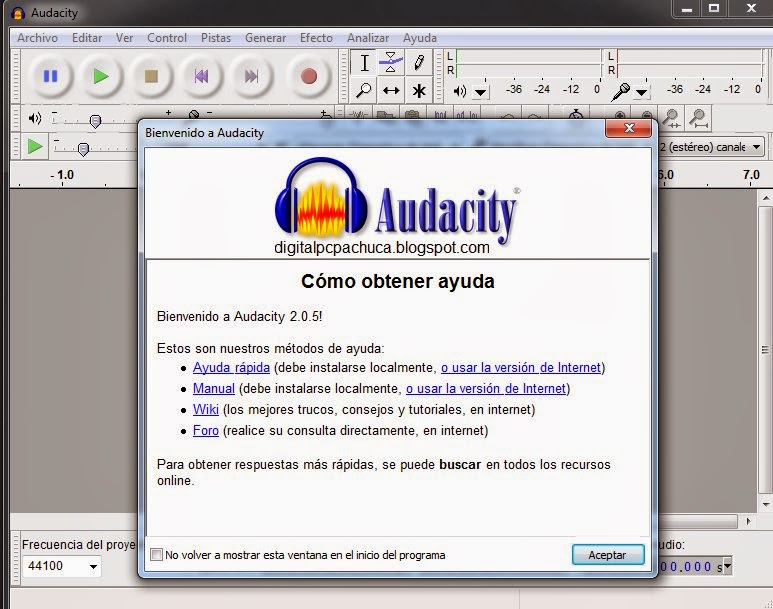Adjust the playback speed slider
Image resolution: width=773 pixels, height=609 pixels.
point(83,148)
